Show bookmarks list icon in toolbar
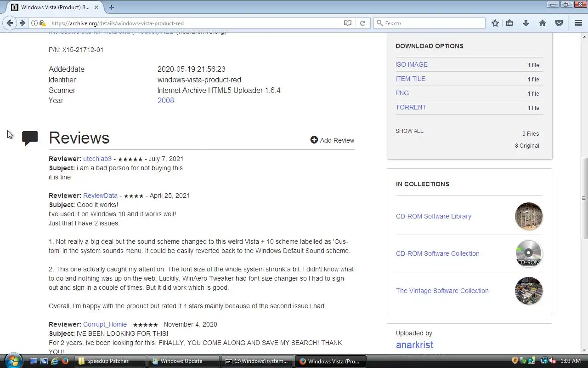Image resolution: width=588 pixels, height=368 pixels. pyautogui.click(x=509, y=23)
